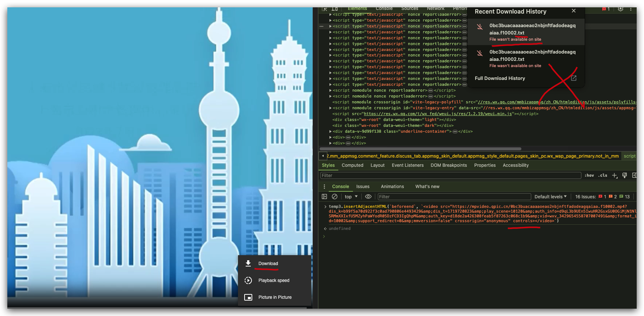The image size is (644, 316).
Task: Click the script breadcrumb item
Action: (630, 156)
